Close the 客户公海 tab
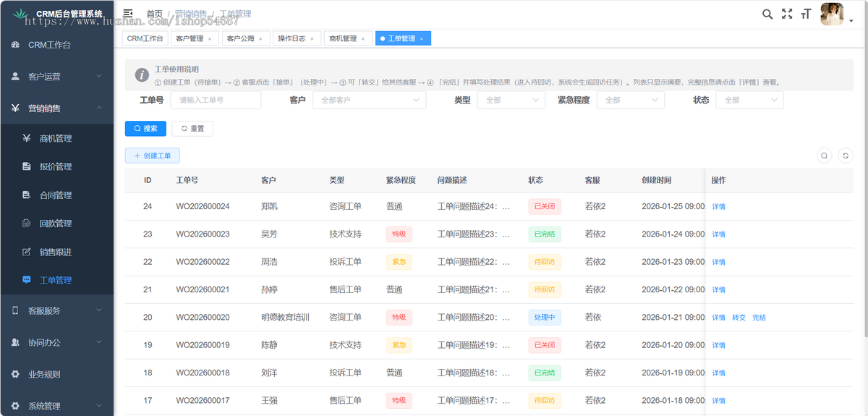The image size is (868, 416). [x=260, y=39]
